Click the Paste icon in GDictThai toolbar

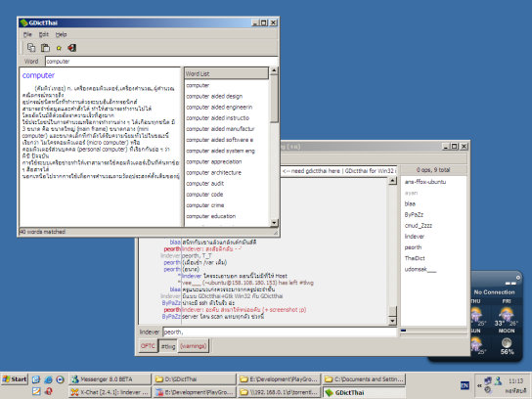(45, 48)
